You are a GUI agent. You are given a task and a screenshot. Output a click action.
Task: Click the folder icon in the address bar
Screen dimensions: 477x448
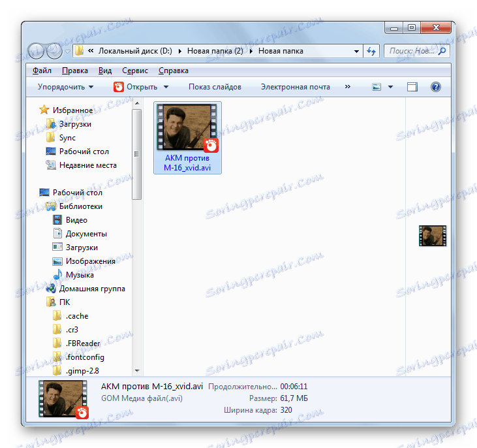tap(80, 51)
